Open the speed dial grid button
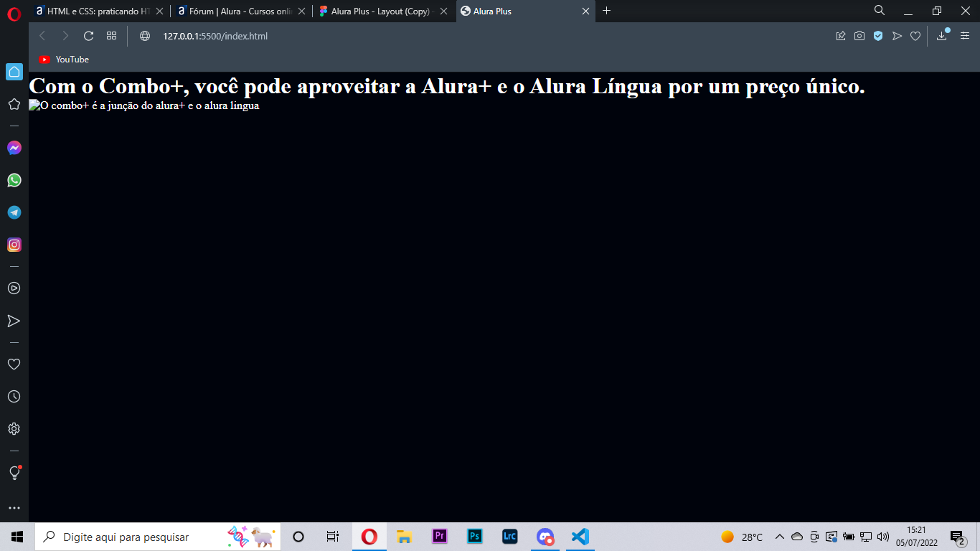This screenshot has height=551, width=980. pyautogui.click(x=111, y=36)
